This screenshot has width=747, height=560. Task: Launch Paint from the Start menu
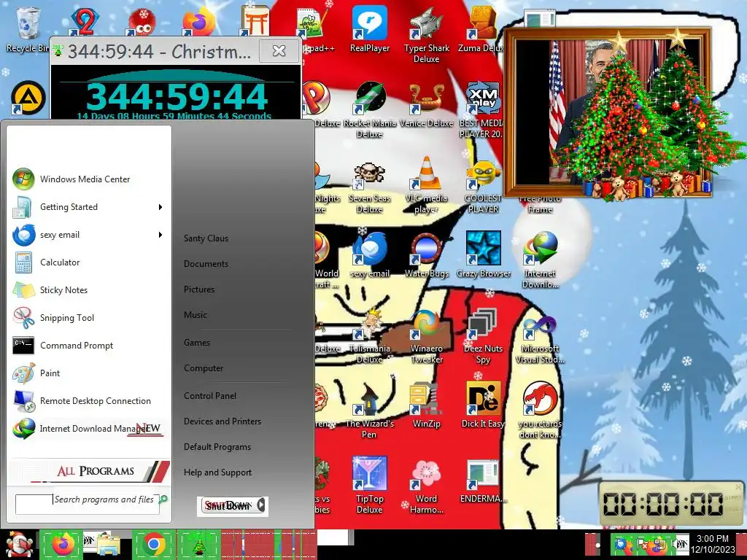click(88, 373)
